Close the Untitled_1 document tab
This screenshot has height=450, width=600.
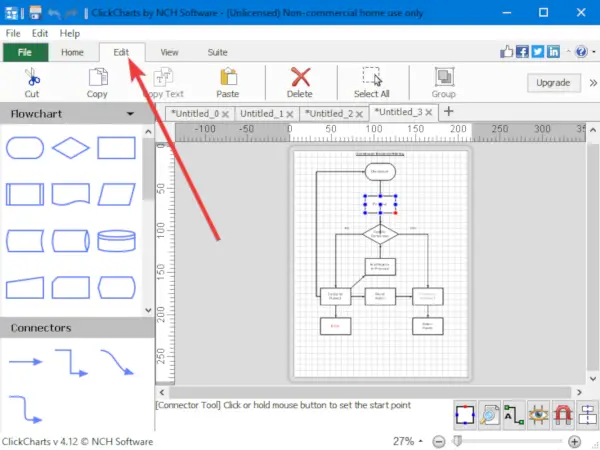click(x=290, y=114)
